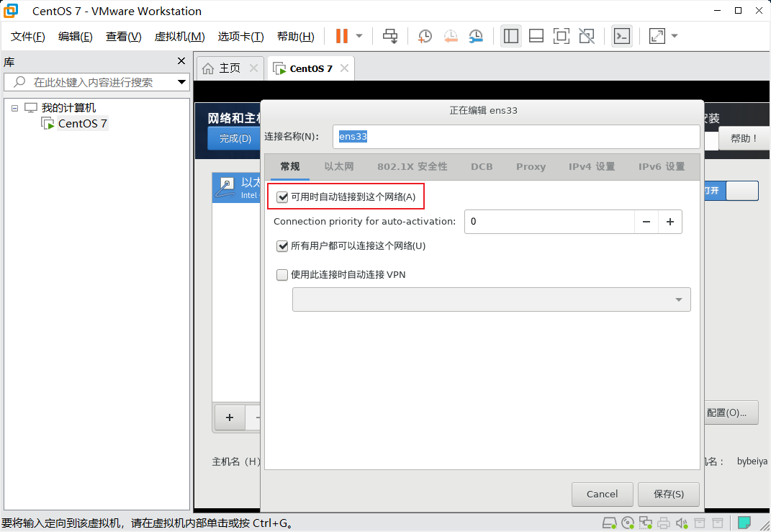Click the printer status bar icon
Viewport: 771px width, 532px height.
(x=664, y=523)
